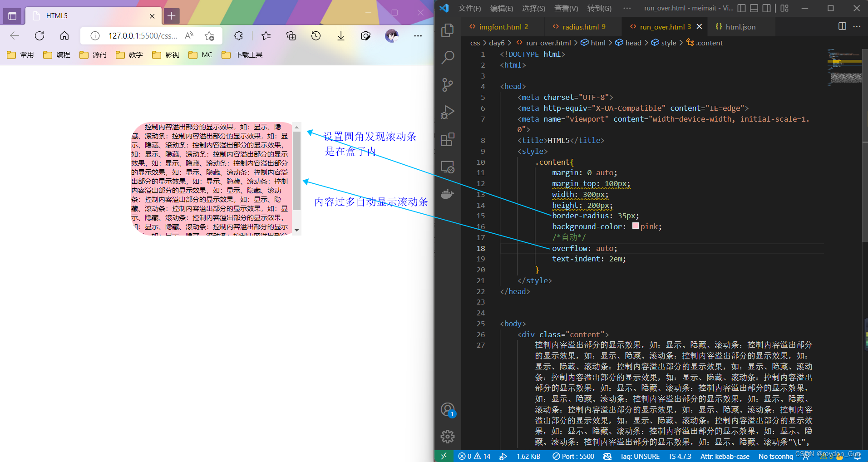
Task: Click the remote window indicator in status bar
Action: pyautogui.click(x=444, y=456)
